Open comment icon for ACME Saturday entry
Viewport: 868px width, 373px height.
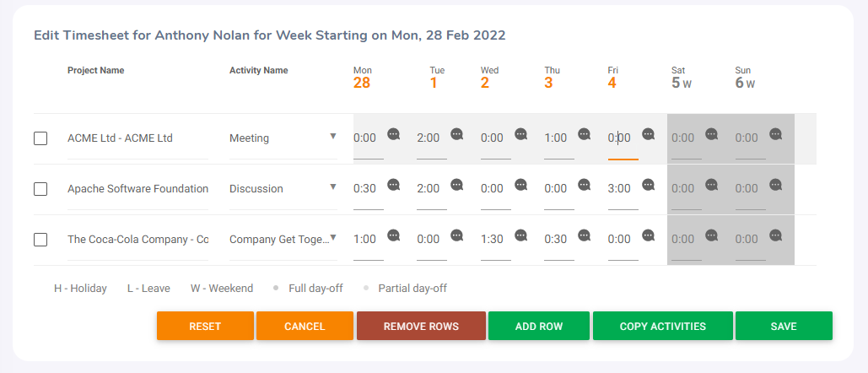coord(711,134)
